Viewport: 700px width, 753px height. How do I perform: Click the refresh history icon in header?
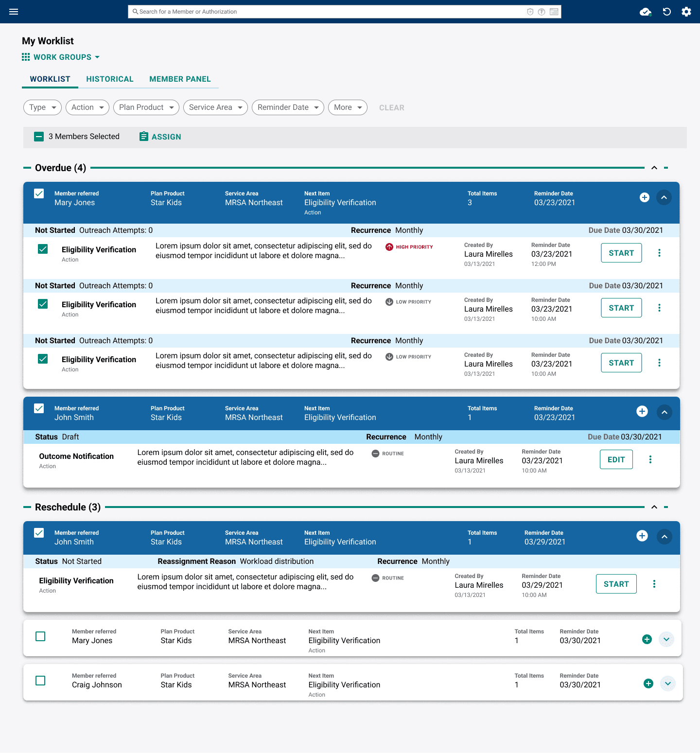(x=667, y=12)
